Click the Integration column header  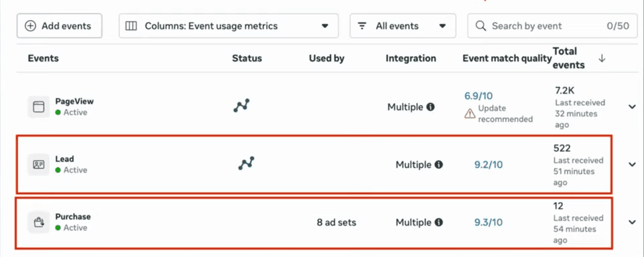[x=411, y=58]
